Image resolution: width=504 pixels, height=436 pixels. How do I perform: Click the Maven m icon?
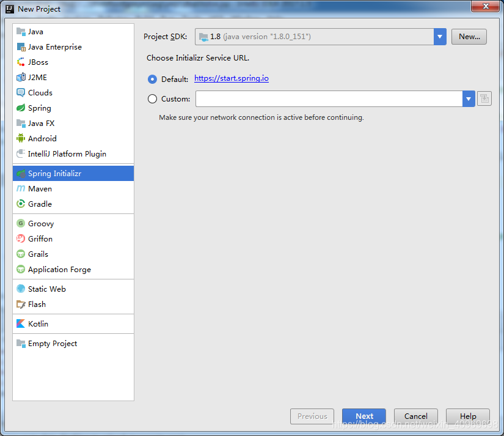tap(21, 188)
